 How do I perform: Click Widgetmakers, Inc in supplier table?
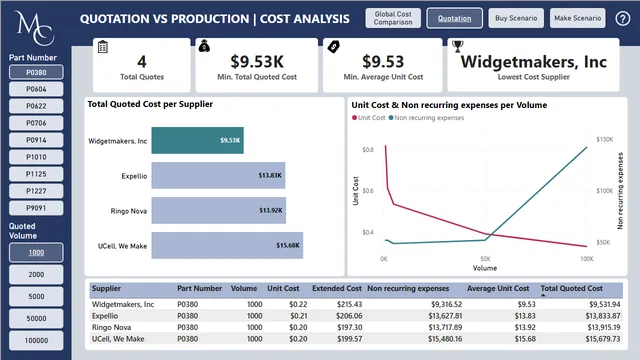pos(123,304)
